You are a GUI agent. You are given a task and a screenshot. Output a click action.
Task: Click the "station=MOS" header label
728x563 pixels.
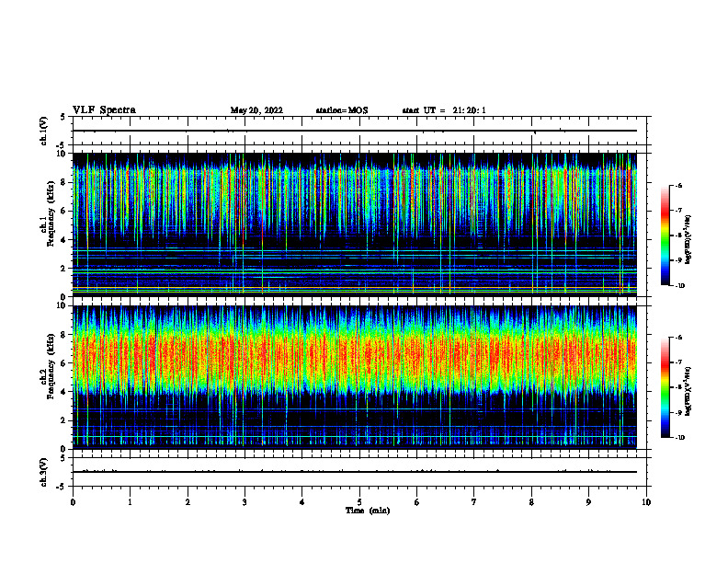click(342, 110)
